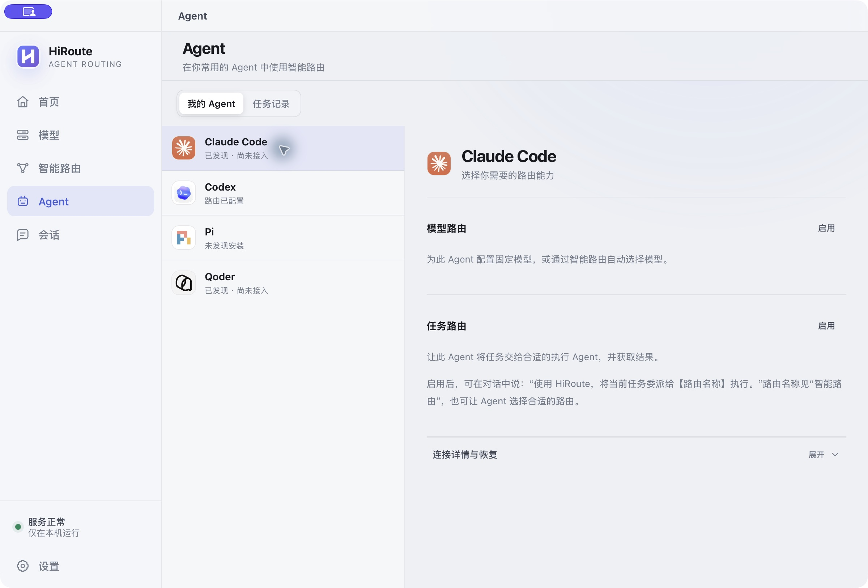Click the 连接详情与恢复 section title
The height and width of the screenshot is (588, 868).
(465, 454)
